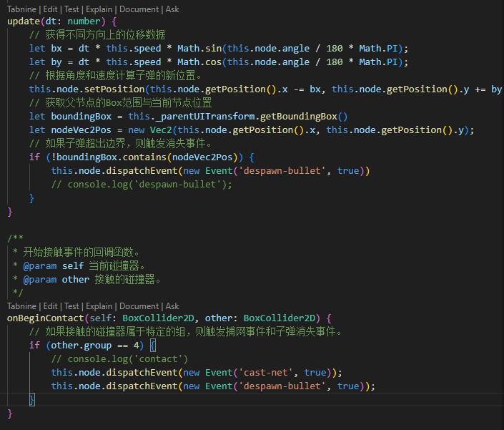Click Edit link above onBeginContact method
Viewport: 504px width, 430px height.
tap(50, 306)
